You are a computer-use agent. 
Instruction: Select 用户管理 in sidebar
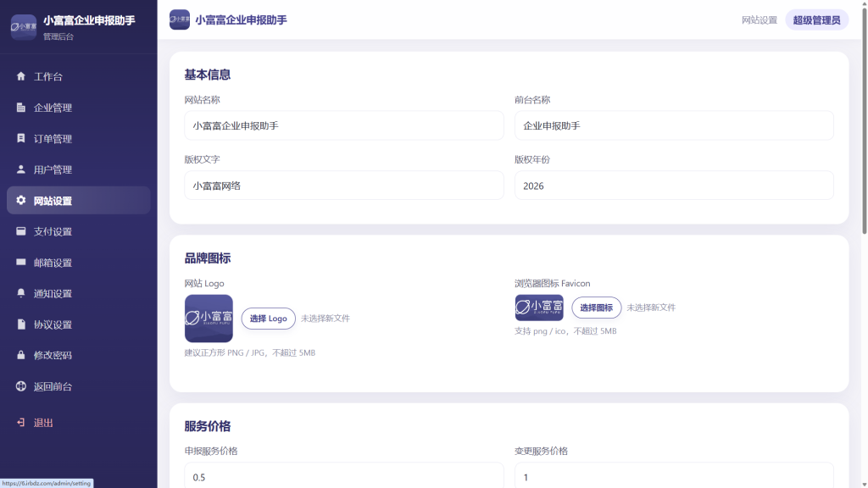click(x=79, y=169)
